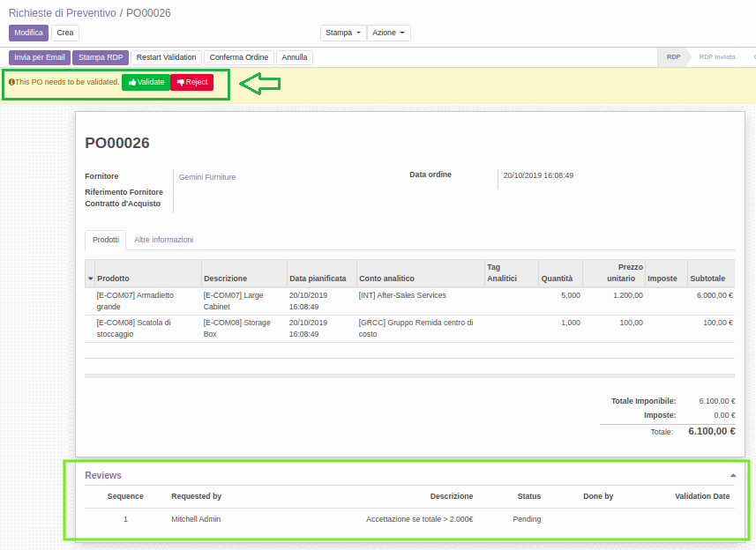The height and width of the screenshot is (550, 756).
Task: Click the Modifica button
Action: point(28,32)
